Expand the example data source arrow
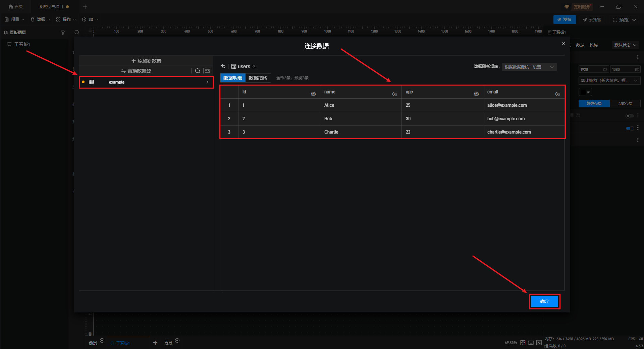The height and width of the screenshot is (349, 644). pos(207,82)
